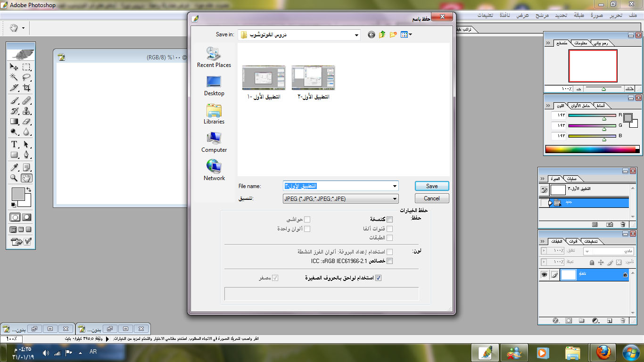Uncheck 'استخدام لواحق بالحروف الصغيرة' checkbox
The height and width of the screenshot is (362, 644).
click(x=378, y=278)
